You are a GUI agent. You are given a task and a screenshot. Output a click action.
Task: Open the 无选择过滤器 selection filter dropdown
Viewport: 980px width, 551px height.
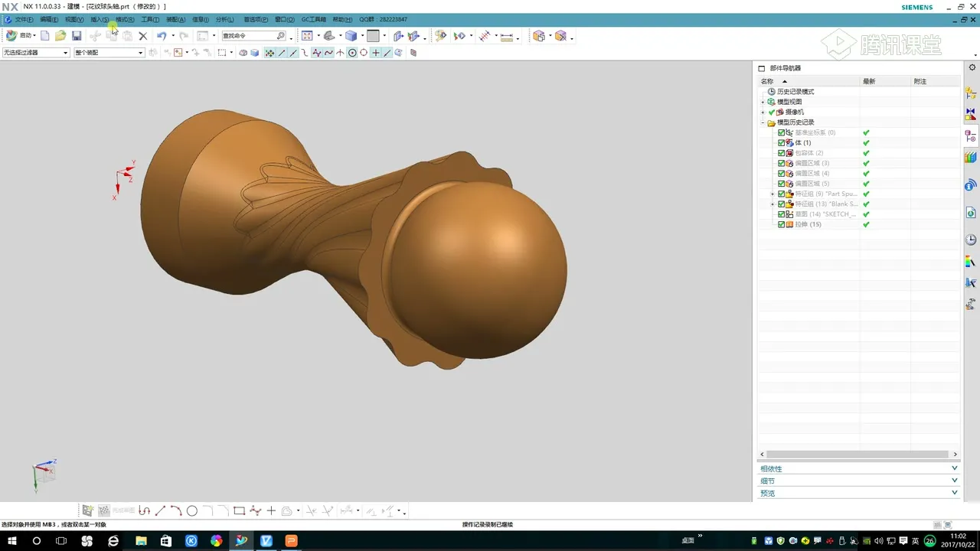pyautogui.click(x=35, y=53)
